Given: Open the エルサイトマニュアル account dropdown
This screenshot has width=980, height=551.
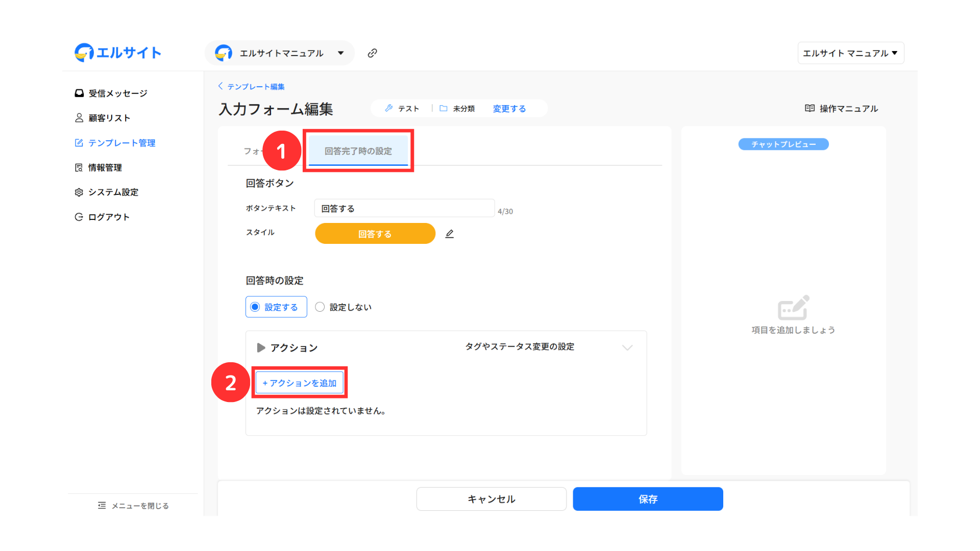Looking at the screenshot, I should click(280, 53).
